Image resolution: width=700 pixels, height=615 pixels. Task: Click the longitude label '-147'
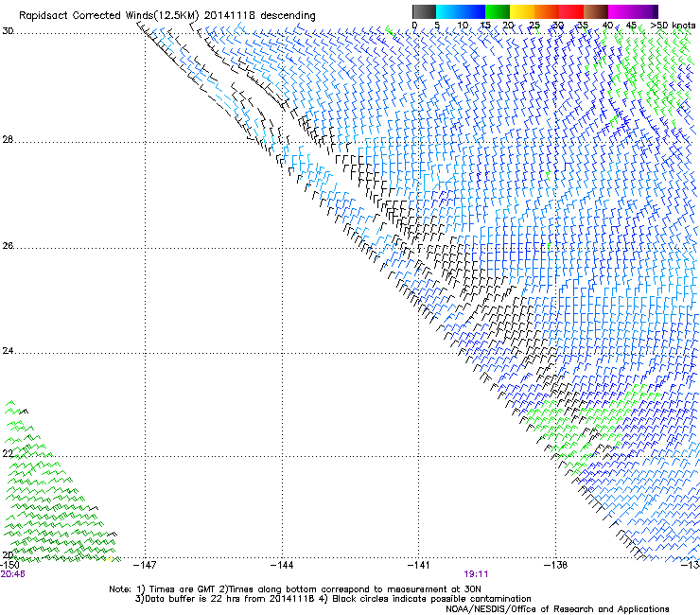click(145, 565)
